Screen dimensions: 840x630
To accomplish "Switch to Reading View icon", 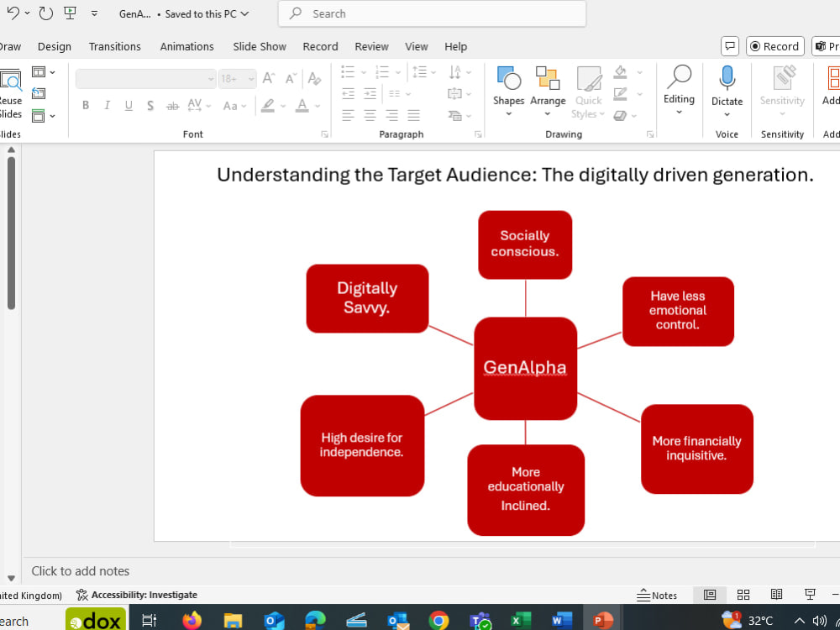I will pos(776,595).
